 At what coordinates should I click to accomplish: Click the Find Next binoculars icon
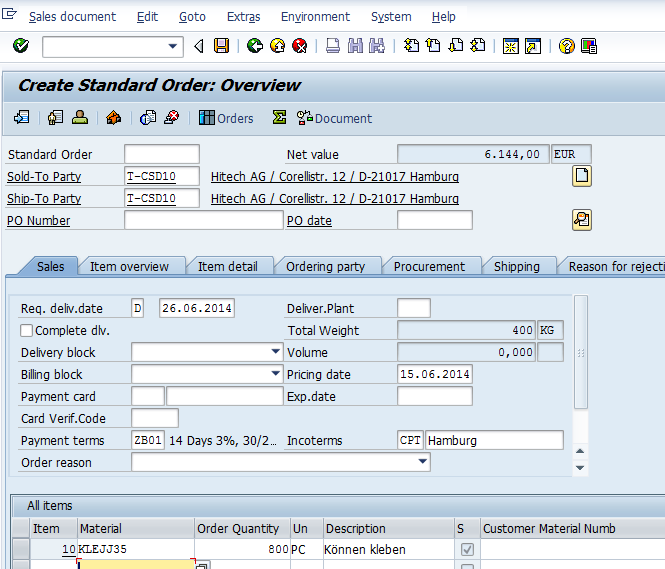coord(377,45)
